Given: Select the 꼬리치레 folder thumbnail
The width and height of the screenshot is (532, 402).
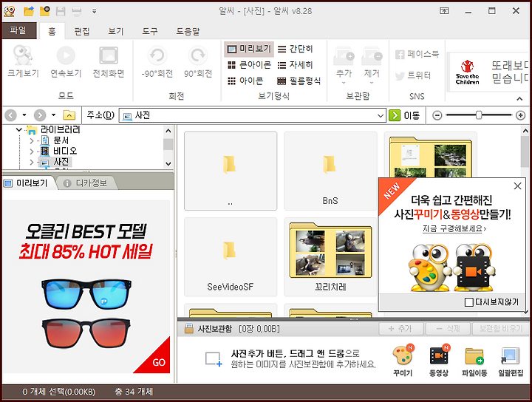Looking at the screenshot, I should point(330,257).
